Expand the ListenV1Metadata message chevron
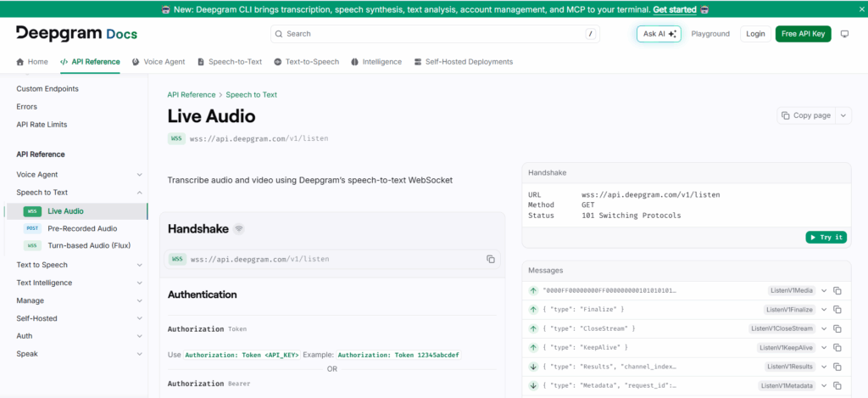This screenshot has width=868, height=398. [x=824, y=385]
